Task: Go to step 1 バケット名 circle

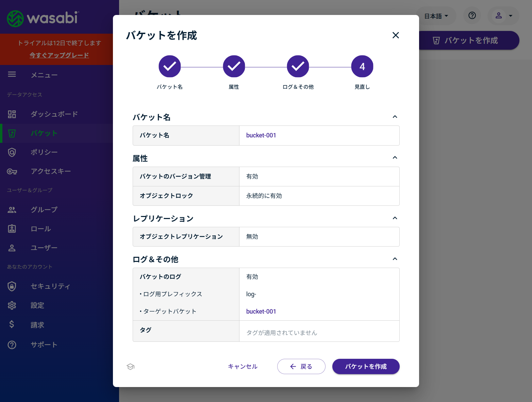Action: 170,66
